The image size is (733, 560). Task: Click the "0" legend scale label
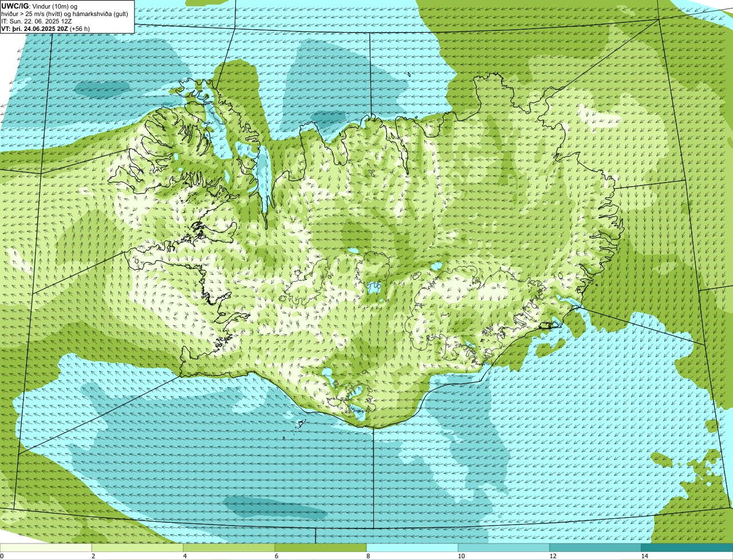tap(2, 556)
